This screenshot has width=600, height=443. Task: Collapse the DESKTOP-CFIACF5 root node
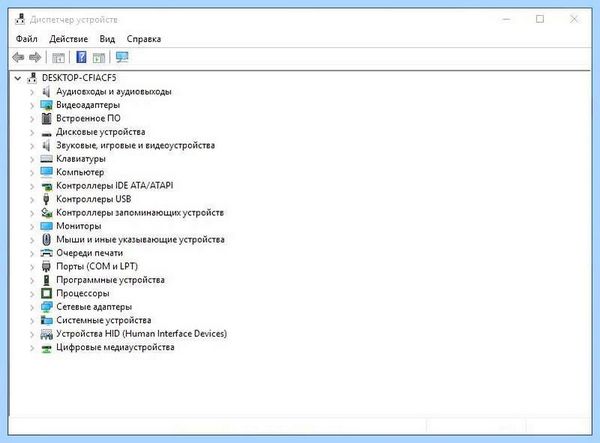(x=18, y=78)
